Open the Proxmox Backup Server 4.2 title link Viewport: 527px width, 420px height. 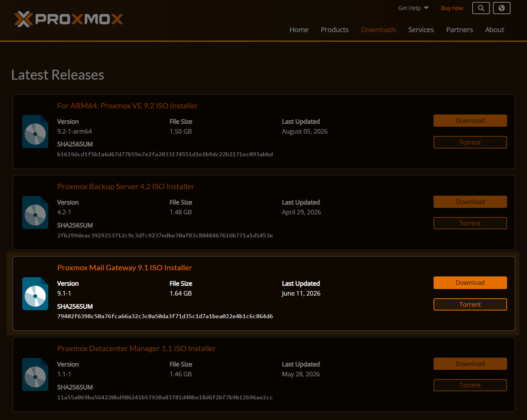126,186
